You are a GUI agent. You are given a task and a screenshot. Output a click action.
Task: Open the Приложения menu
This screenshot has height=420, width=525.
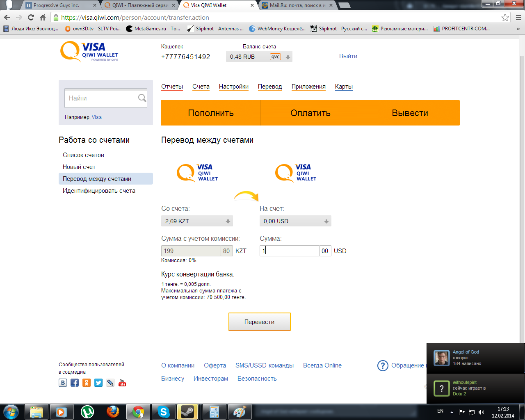[x=308, y=87]
